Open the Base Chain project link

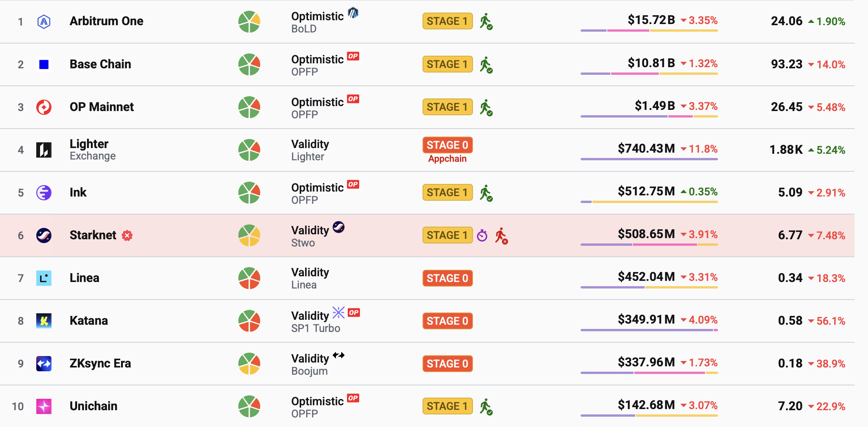coord(100,64)
